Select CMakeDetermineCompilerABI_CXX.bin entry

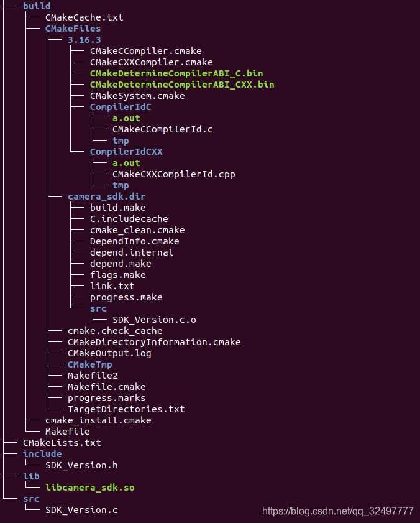[181, 85]
